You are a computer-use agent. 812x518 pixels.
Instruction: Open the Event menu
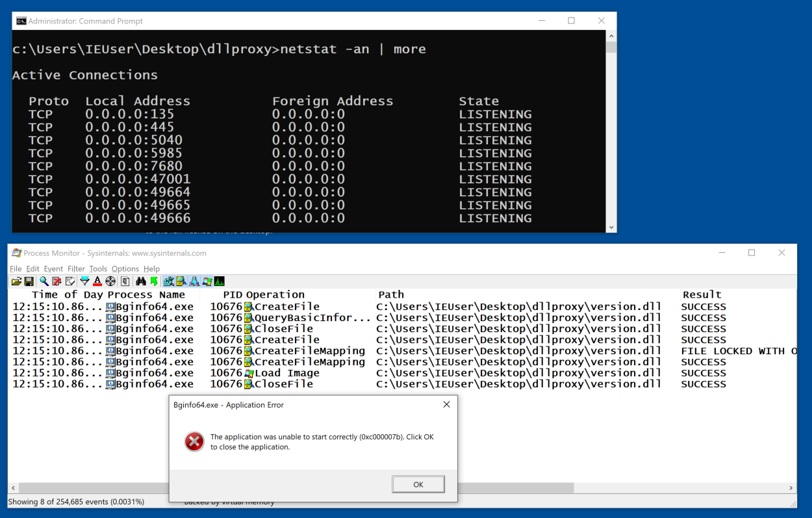pos(53,268)
